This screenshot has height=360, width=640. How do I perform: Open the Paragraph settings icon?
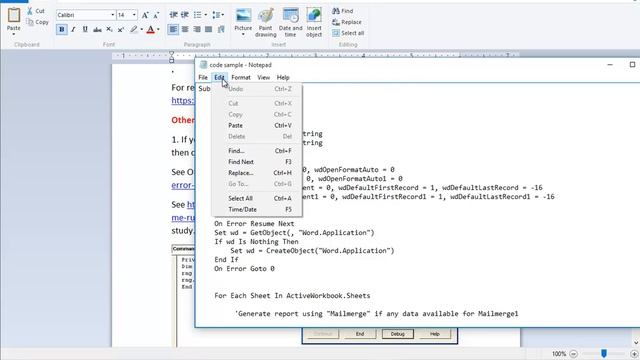coord(221,29)
